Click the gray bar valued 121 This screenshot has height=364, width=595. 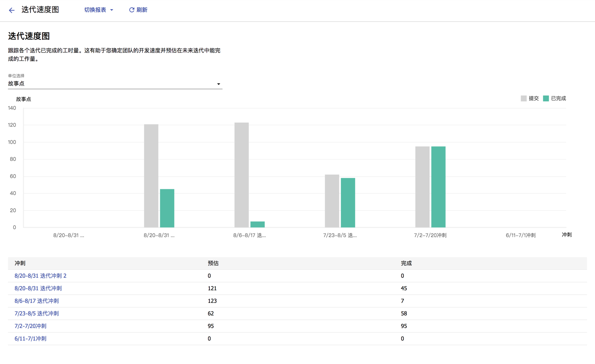point(151,176)
